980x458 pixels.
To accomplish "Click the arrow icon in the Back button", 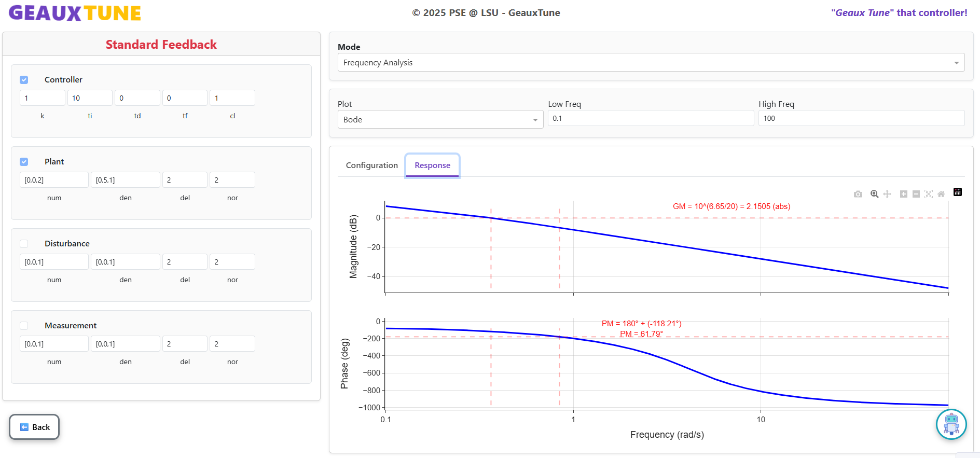I will 24,427.
